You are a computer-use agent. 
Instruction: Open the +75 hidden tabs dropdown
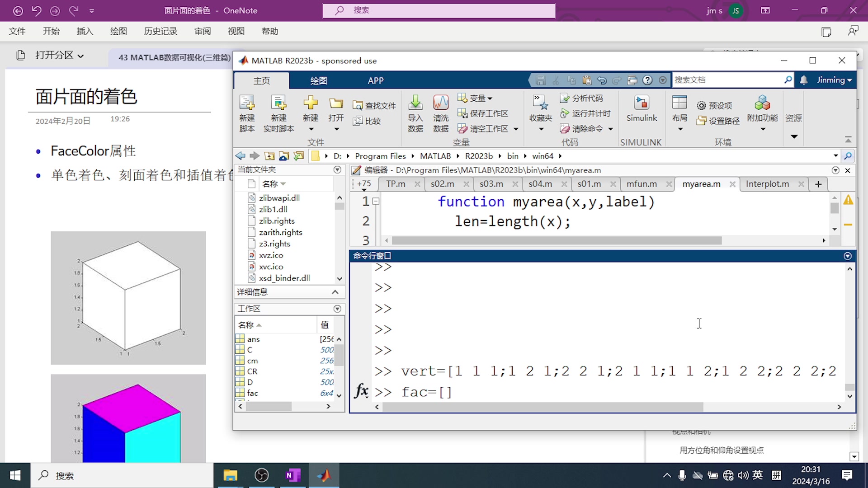coord(363,184)
